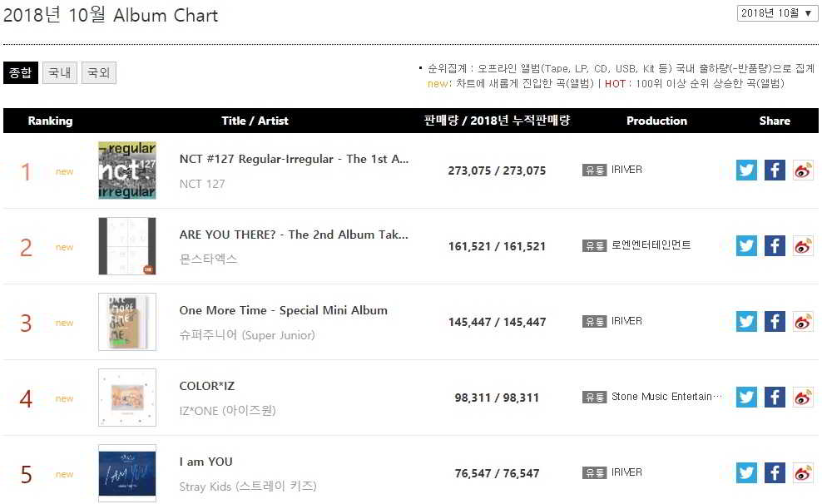The height and width of the screenshot is (504, 822).
Task: Click the One More Time album cover
Action: [x=126, y=322]
